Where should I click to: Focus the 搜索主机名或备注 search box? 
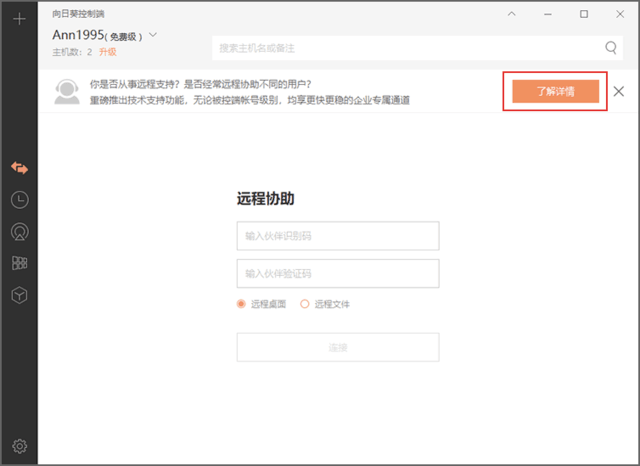pos(405,47)
